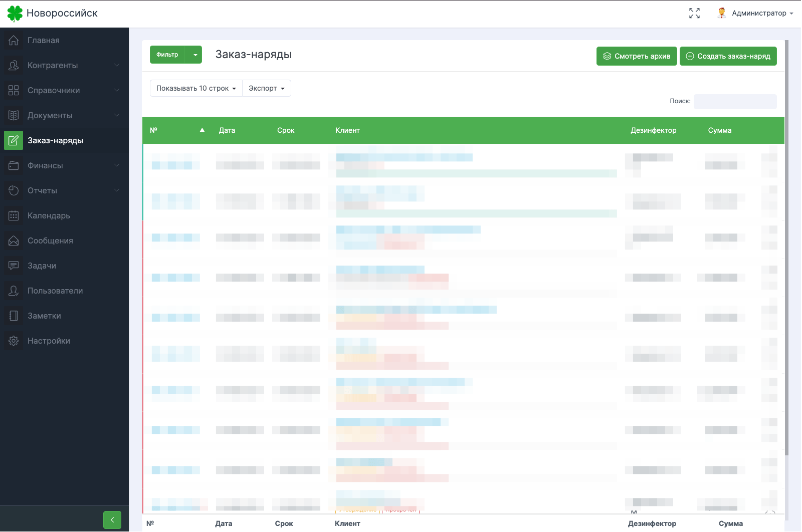Click the Смотреть архив button

(637, 56)
